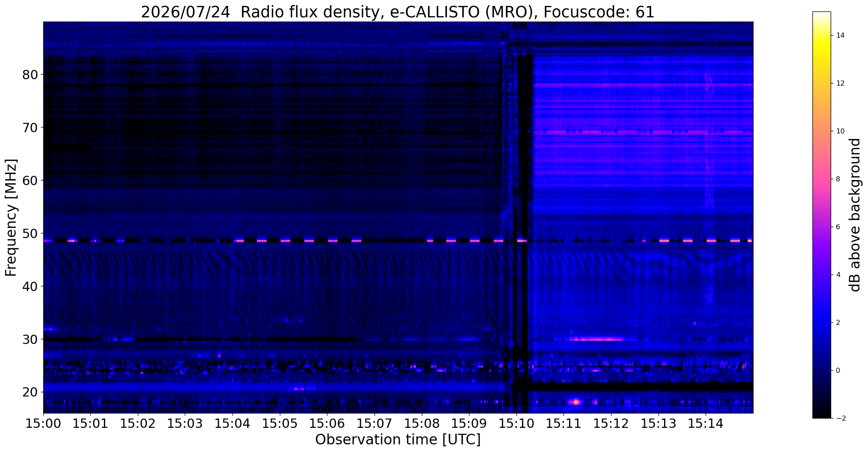
Task: Click the 50 MHz frequency tick label
Action: click(x=30, y=233)
